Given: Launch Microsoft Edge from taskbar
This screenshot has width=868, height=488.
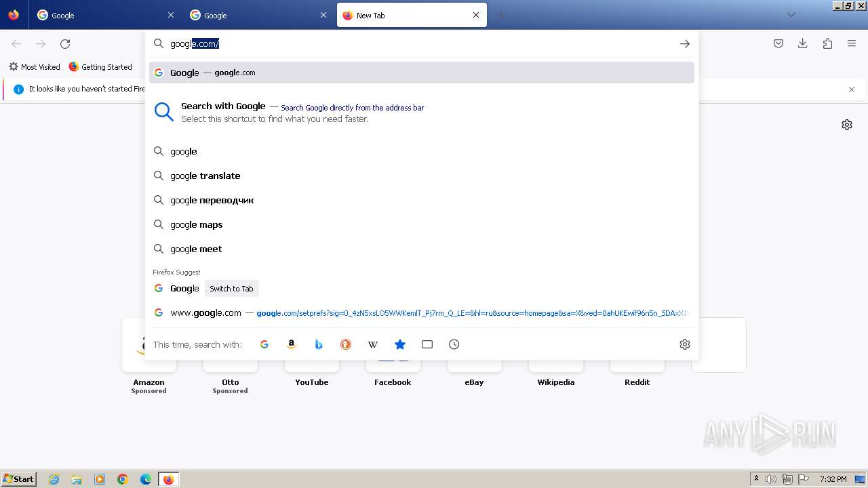Looking at the screenshot, I should click(146, 479).
